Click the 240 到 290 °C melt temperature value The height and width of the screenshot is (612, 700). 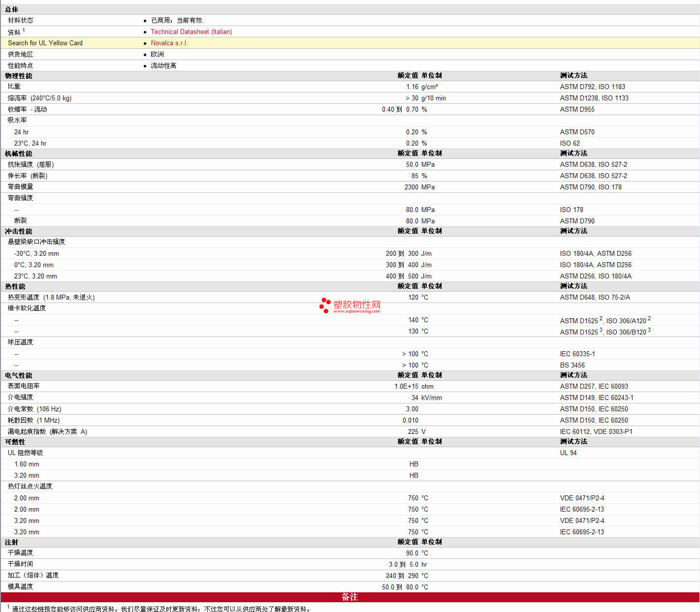coord(407,576)
